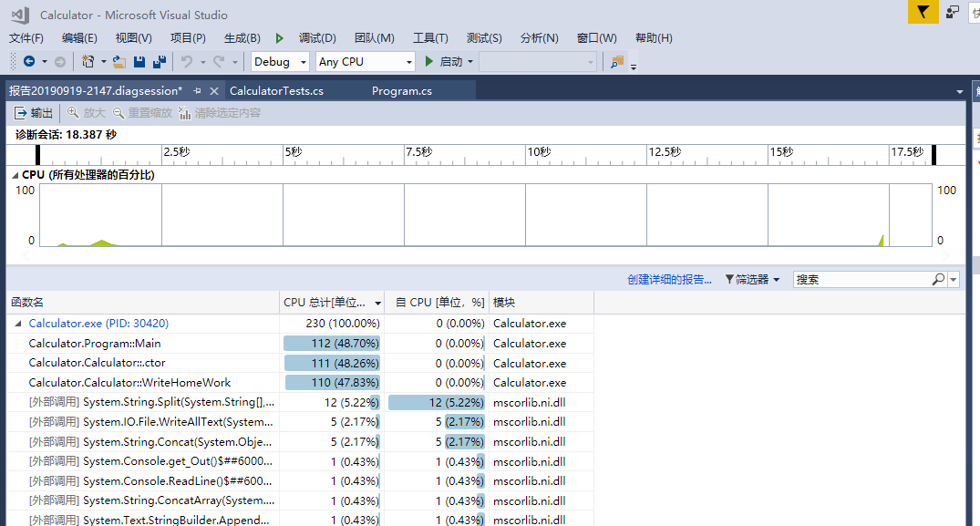Open the redo history dropdown arrow
This screenshot has height=526, width=980.
point(235,61)
